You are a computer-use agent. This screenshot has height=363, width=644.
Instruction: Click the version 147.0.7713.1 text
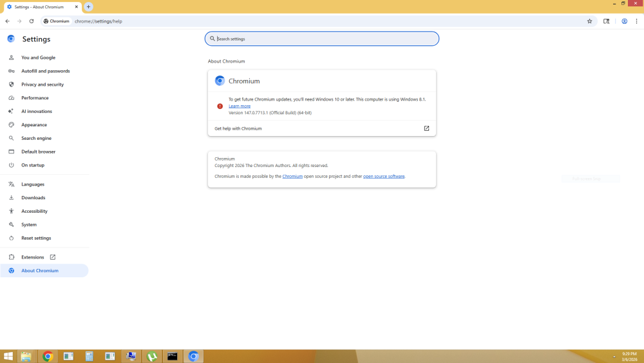pos(270,113)
